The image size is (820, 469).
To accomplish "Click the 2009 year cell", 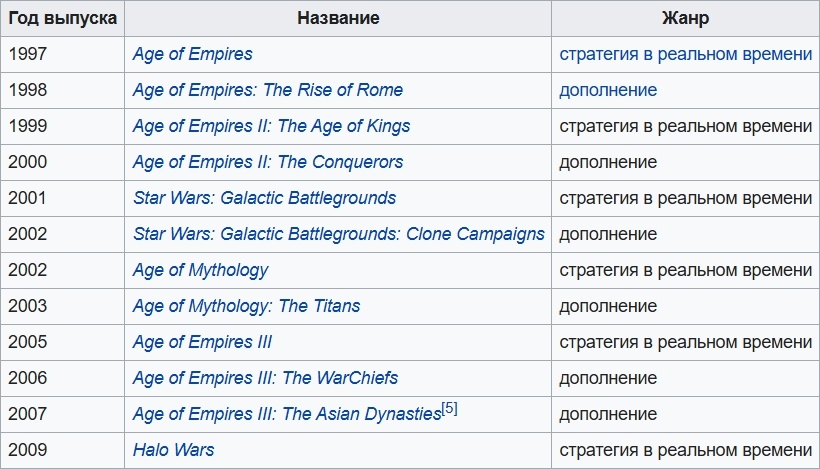I will click(x=27, y=450).
